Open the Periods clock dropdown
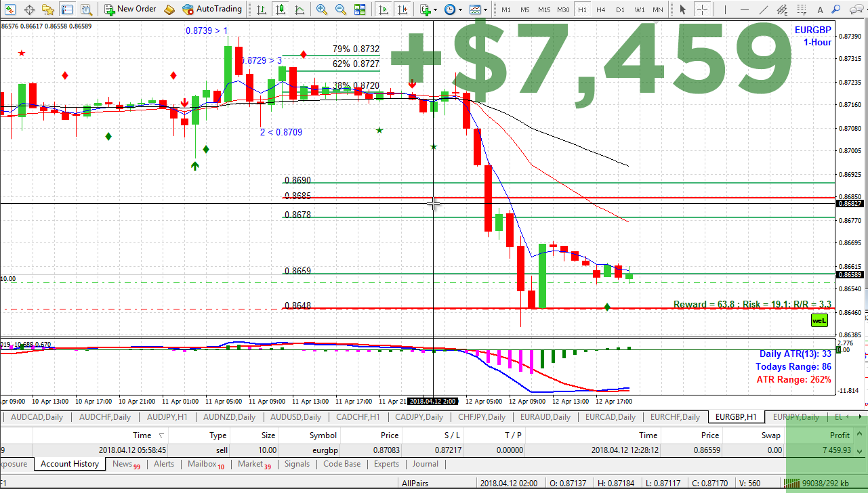The height and width of the screenshot is (493, 868). coord(453,9)
